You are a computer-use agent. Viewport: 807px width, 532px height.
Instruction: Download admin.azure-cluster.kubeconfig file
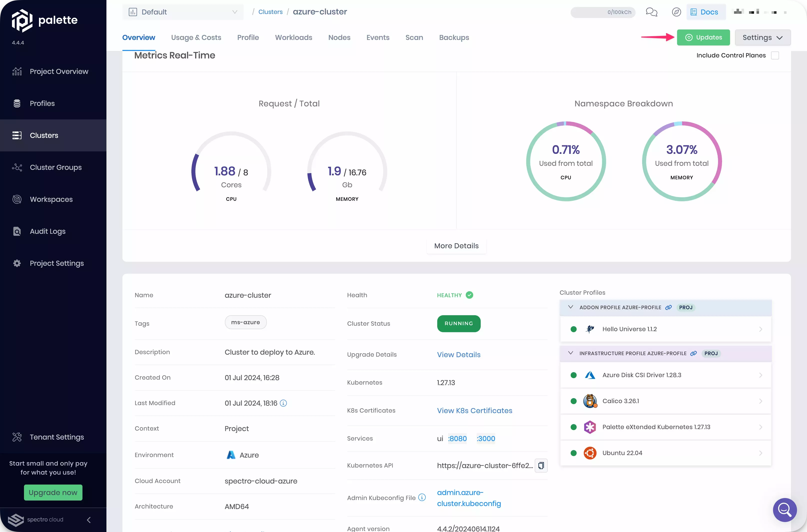(x=469, y=498)
